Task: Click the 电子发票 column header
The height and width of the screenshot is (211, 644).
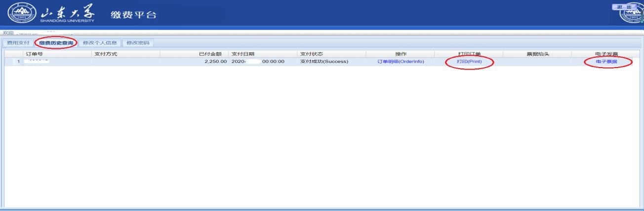Action: [x=606, y=54]
